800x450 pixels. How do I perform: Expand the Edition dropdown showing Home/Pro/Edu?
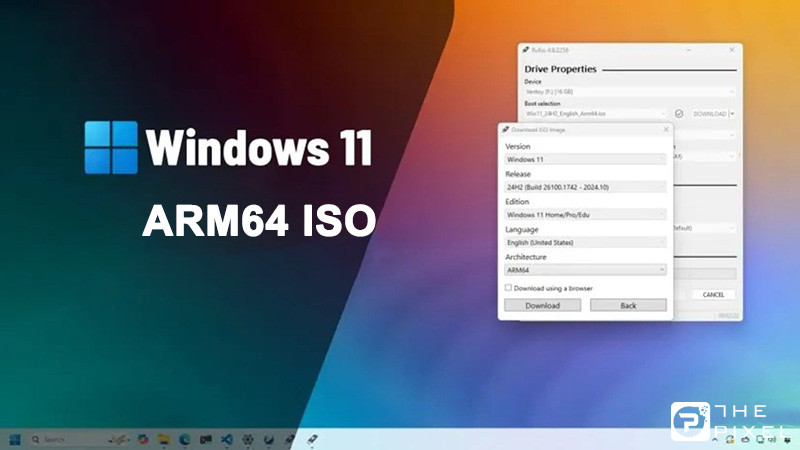tap(585, 214)
